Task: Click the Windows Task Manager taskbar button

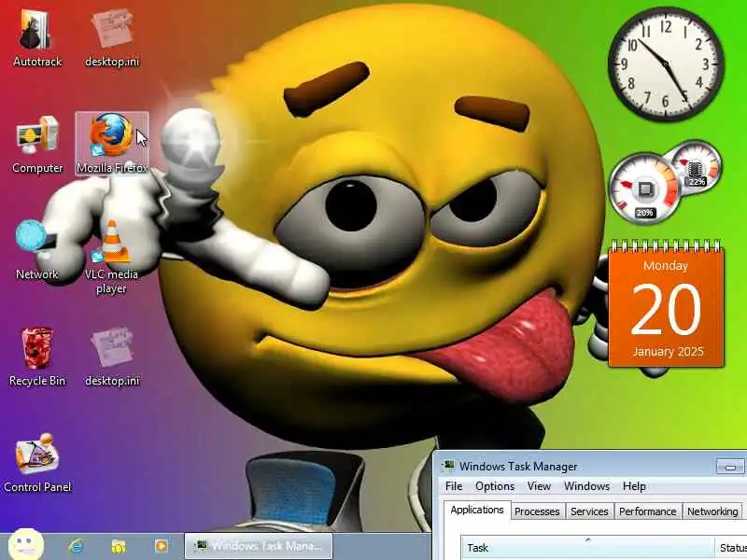Action: point(258,546)
